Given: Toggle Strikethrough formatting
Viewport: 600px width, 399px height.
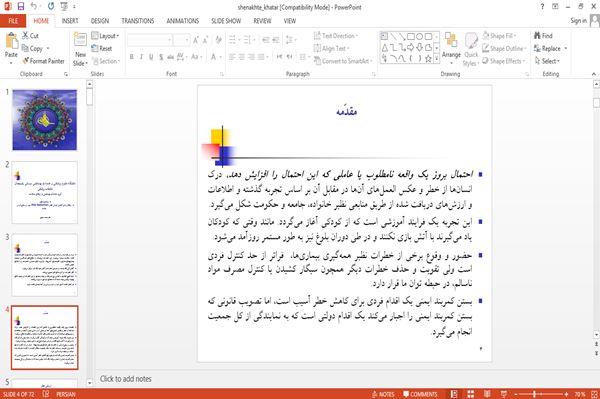Looking at the screenshot, I should coord(171,57).
